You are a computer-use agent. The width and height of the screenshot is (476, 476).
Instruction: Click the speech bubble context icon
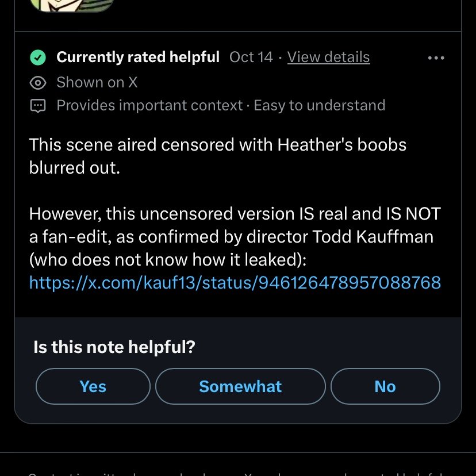[x=38, y=106]
